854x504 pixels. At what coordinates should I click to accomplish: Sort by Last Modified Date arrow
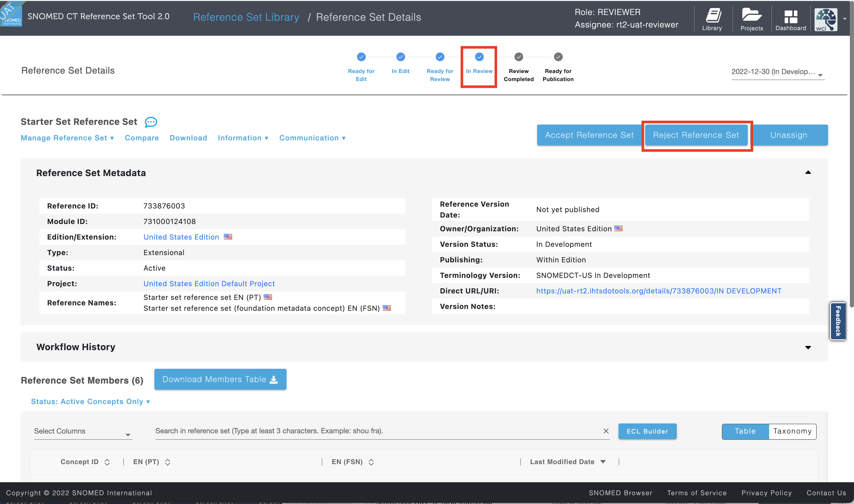603,462
